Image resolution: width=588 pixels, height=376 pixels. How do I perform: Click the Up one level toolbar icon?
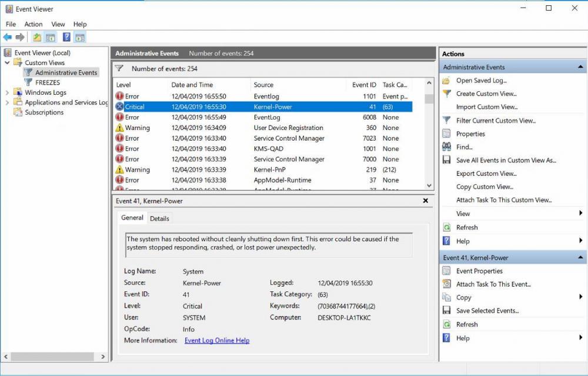(x=36, y=37)
